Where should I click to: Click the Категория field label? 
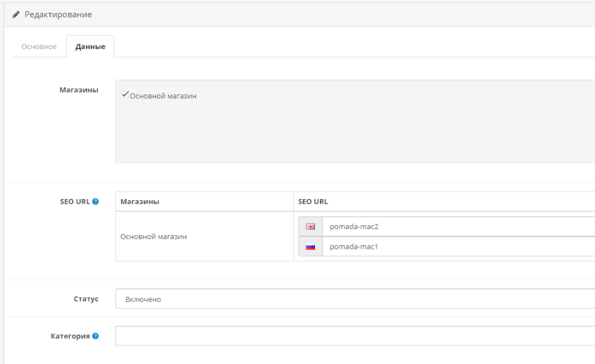click(x=70, y=336)
